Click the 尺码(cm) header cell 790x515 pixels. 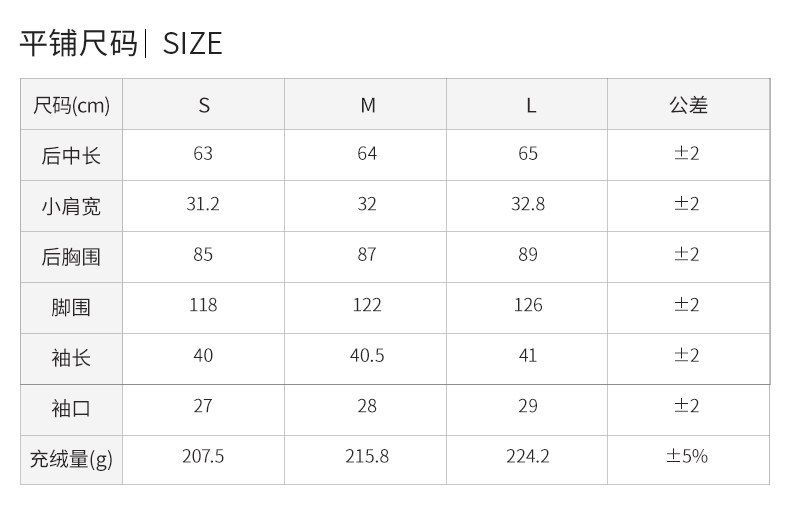(x=72, y=105)
